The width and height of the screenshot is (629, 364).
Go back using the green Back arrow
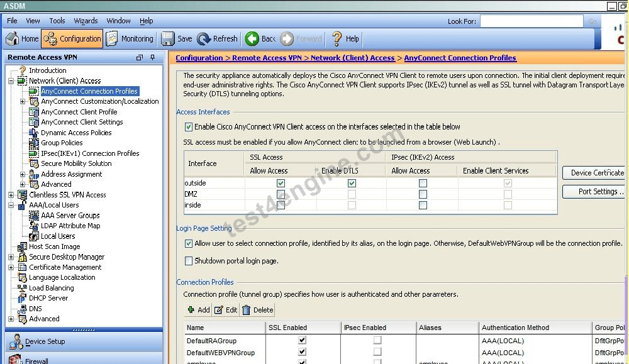pyautogui.click(x=252, y=38)
